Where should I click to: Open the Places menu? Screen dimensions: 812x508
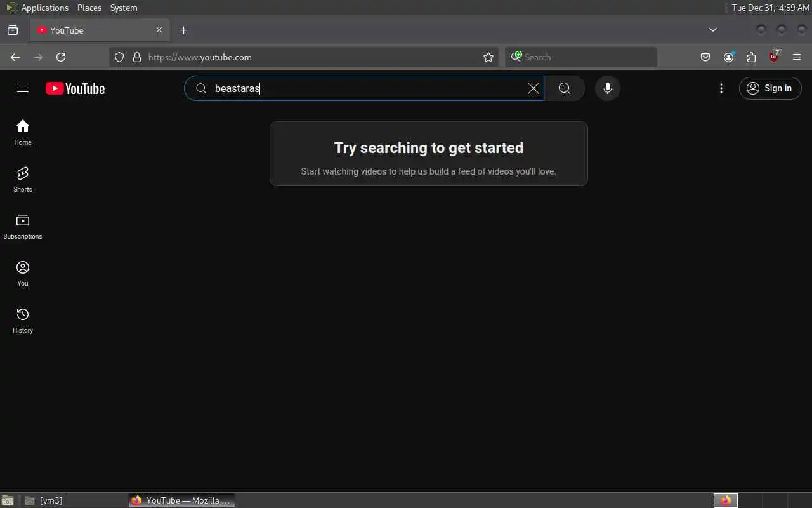pyautogui.click(x=89, y=8)
